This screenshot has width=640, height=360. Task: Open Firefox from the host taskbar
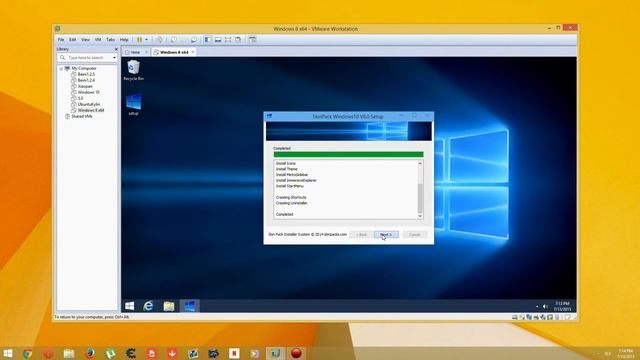89,353
